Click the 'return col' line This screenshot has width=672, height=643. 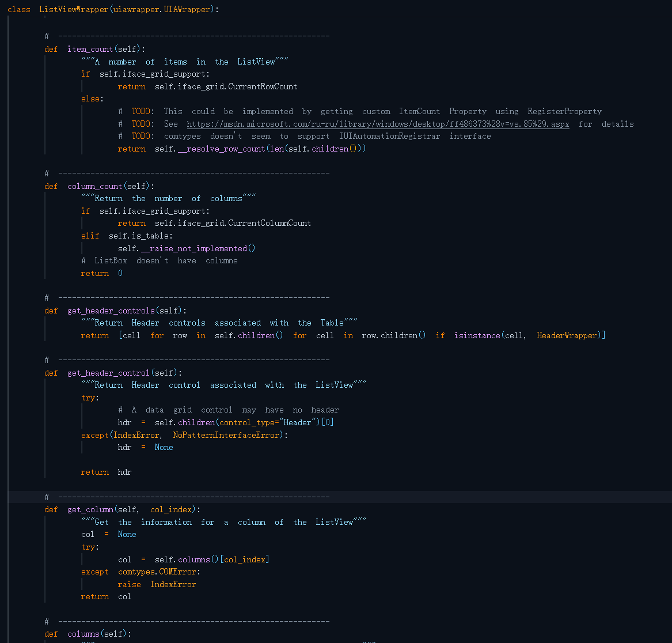coord(107,597)
